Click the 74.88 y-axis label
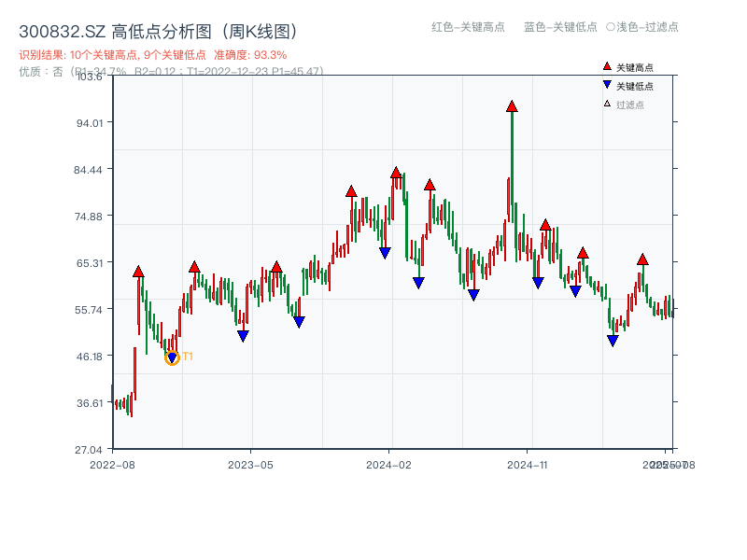The width and height of the screenshot is (747, 560). tap(89, 217)
